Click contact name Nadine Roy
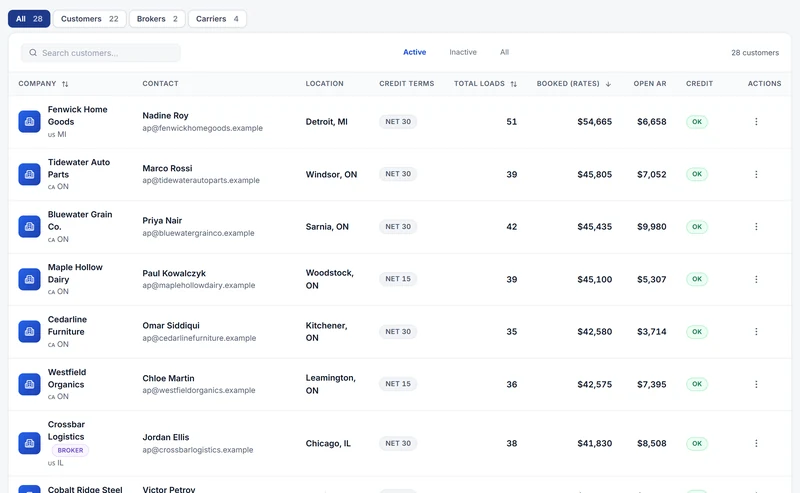 pyautogui.click(x=165, y=116)
